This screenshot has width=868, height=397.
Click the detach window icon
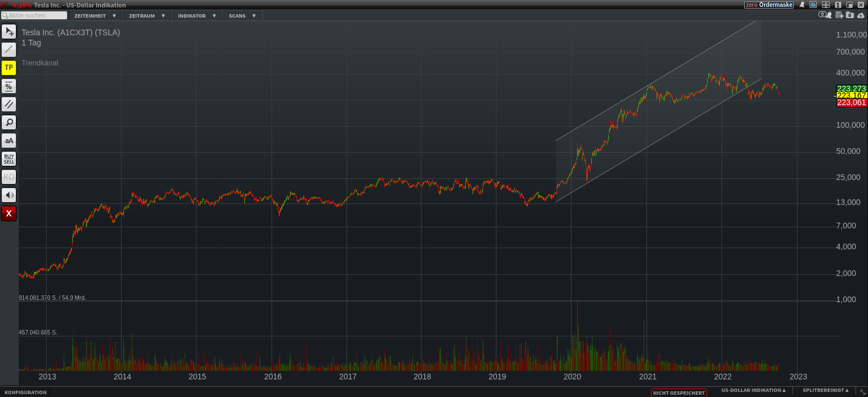850,5
